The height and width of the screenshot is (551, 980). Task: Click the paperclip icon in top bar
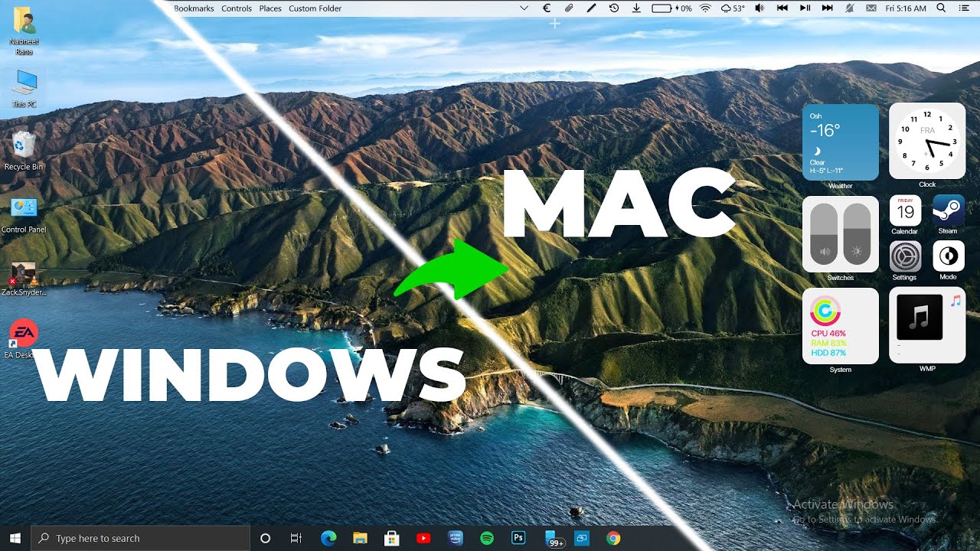569,8
